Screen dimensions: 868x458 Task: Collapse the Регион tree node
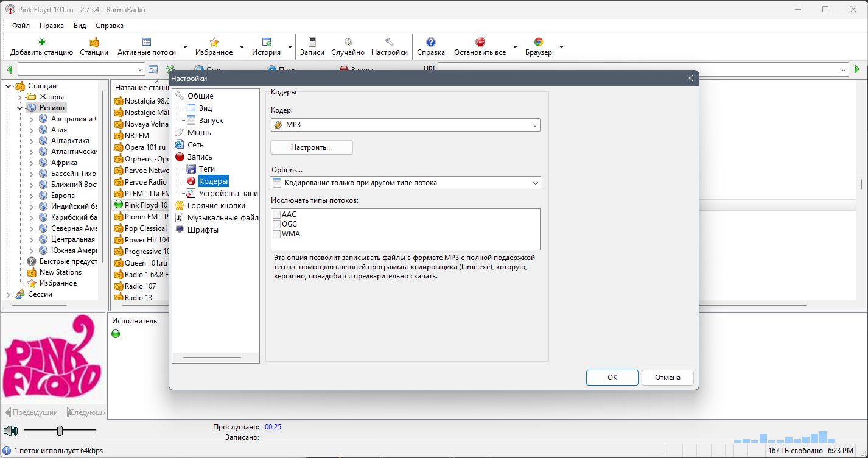coord(19,108)
